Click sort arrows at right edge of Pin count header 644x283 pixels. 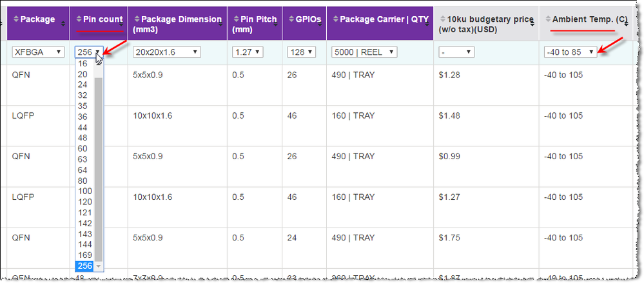[x=122, y=23]
